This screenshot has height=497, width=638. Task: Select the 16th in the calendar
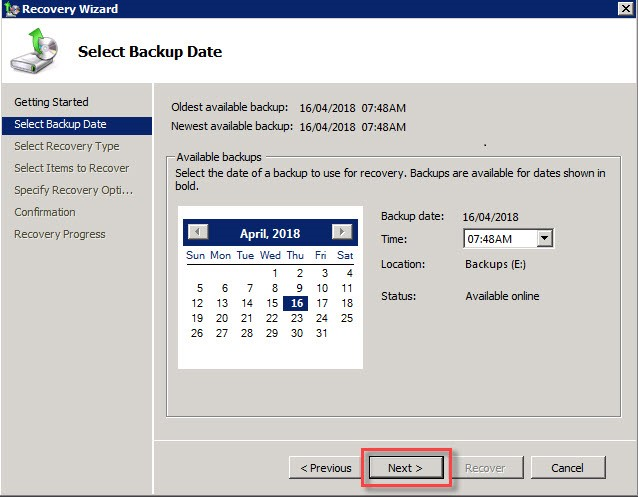tap(296, 303)
